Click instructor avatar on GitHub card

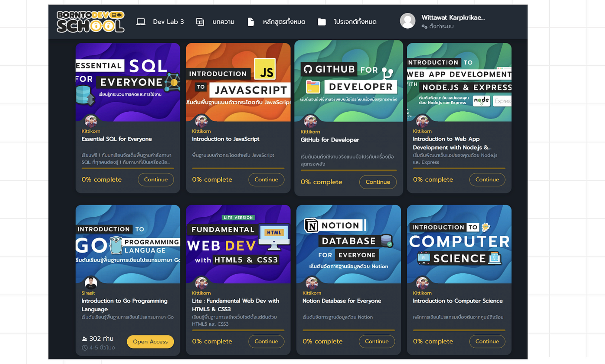point(310,122)
